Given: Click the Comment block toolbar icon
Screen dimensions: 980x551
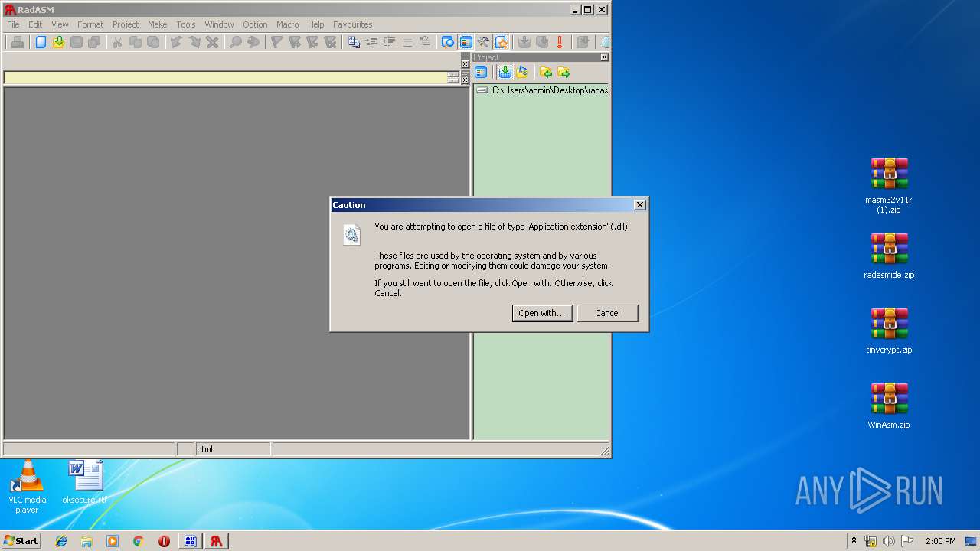Looking at the screenshot, I should pos(407,42).
